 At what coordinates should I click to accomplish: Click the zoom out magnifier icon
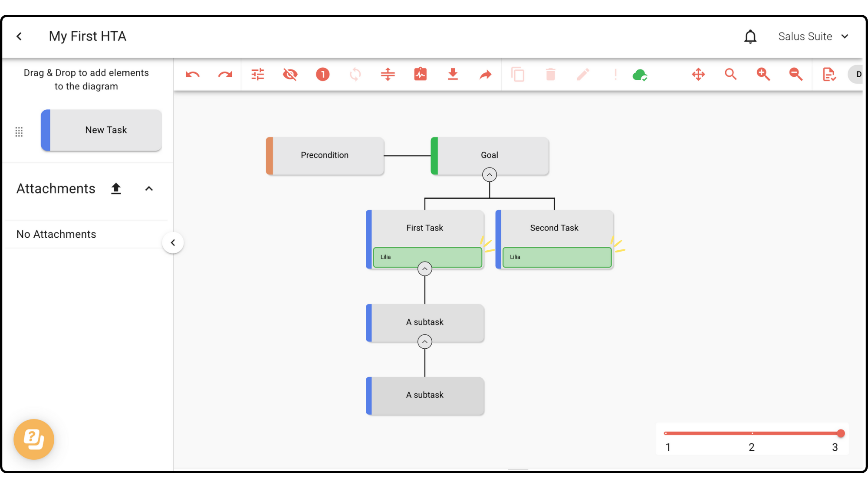(796, 75)
